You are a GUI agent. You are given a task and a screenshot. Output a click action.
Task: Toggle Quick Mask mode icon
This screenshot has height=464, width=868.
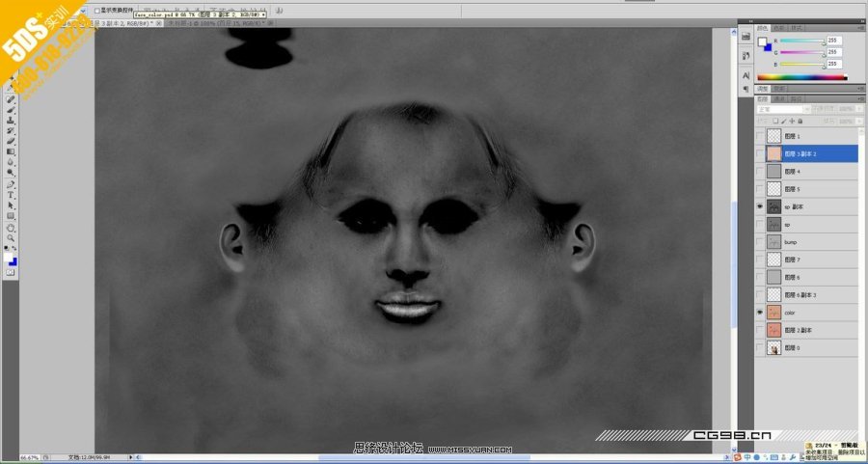click(x=11, y=273)
